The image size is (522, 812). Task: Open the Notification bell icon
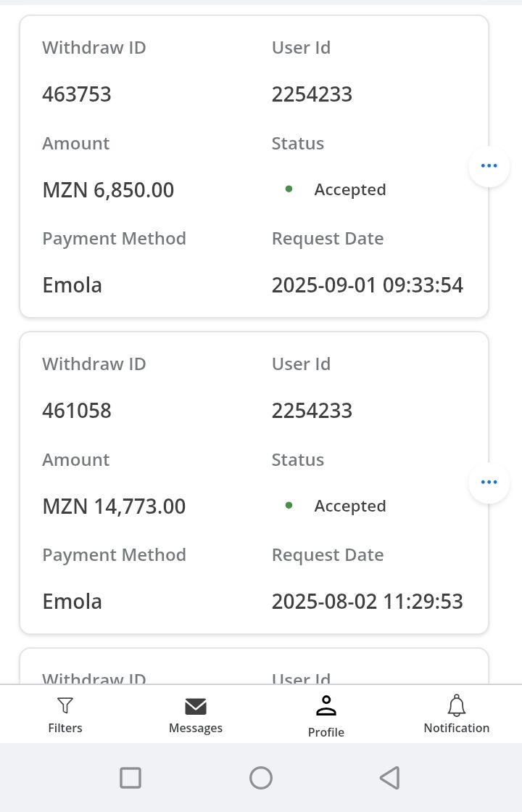[x=457, y=705]
